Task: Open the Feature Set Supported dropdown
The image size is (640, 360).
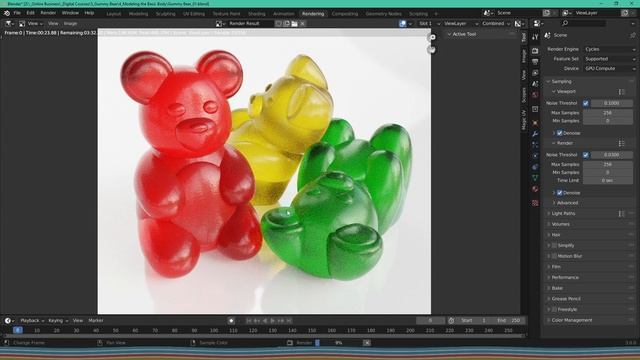Action: 610,59
